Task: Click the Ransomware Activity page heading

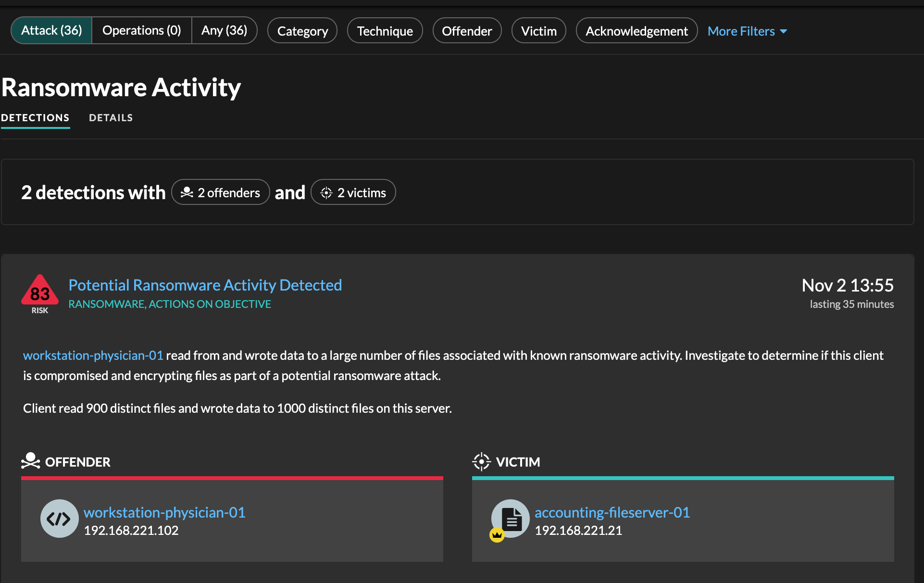Action: (x=121, y=88)
